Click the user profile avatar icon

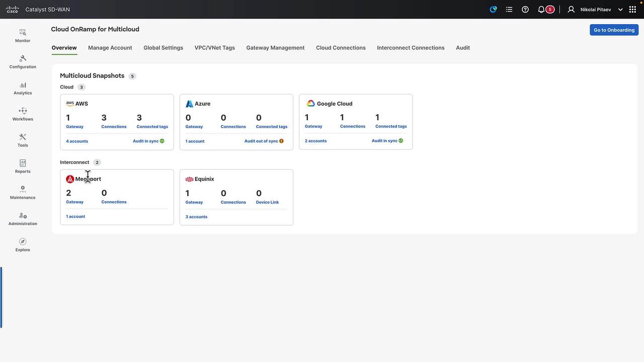click(571, 9)
